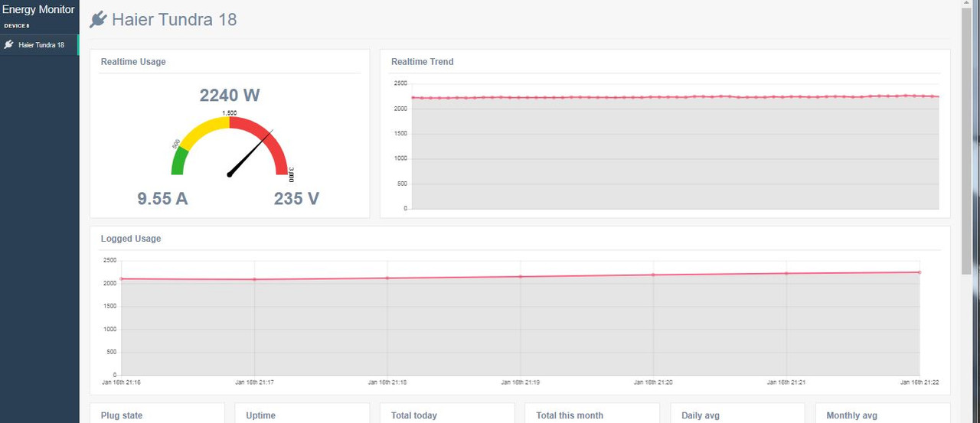Click the Logged Usage panel title
The height and width of the screenshot is (423, 980).
point(131,239)
